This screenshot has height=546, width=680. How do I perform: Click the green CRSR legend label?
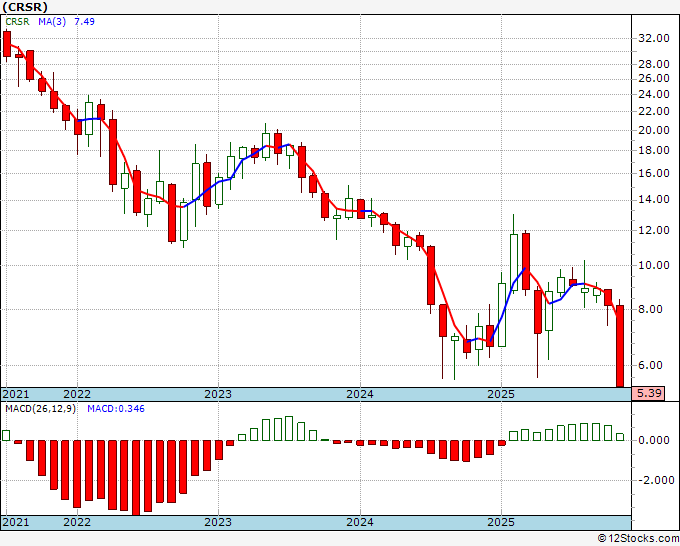click(17, 21)
